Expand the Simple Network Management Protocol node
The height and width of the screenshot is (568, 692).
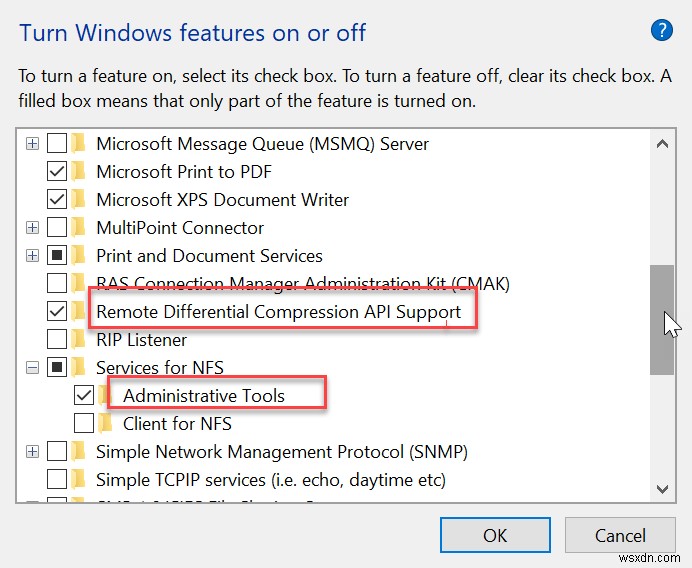click(32, 451)
